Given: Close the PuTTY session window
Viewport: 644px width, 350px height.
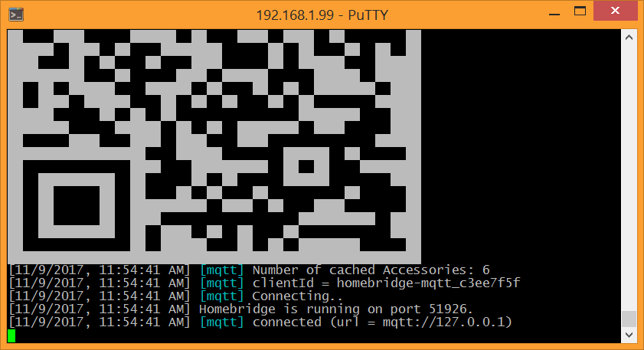Looking at the screenshot, I should click(x=615, y=11).
